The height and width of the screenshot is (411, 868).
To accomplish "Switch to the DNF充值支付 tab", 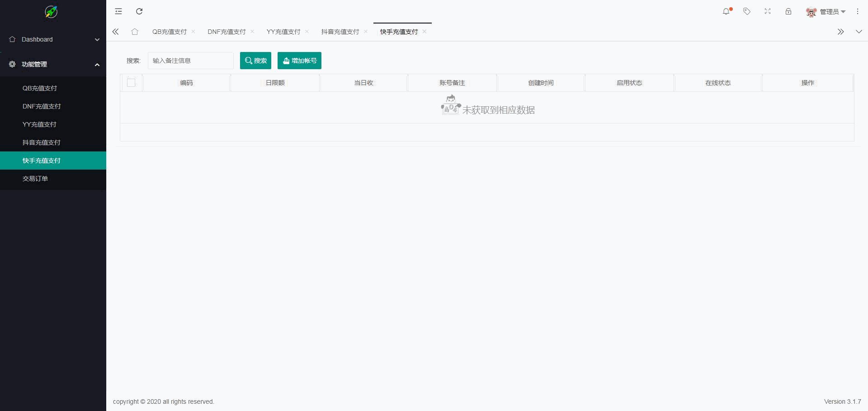I will pyautogui.click(x=226, y=32).
